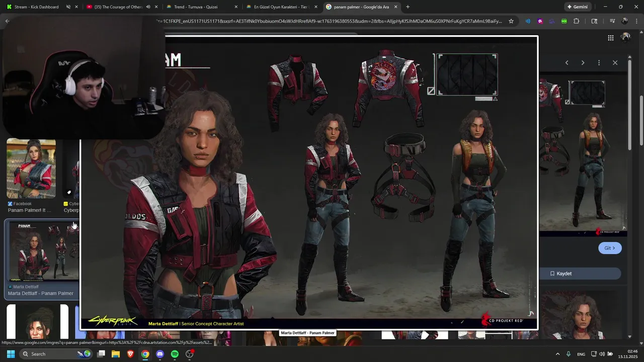644x362 pixels.
Task: Click the taskbar Search box
Action: click(56, 354)
